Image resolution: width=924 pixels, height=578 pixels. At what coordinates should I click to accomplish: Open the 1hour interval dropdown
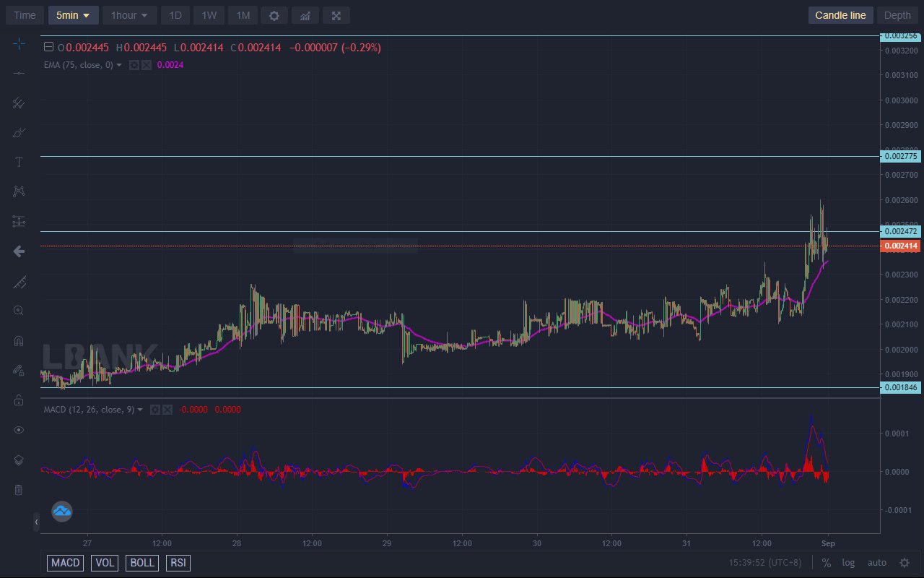(130, 15)
